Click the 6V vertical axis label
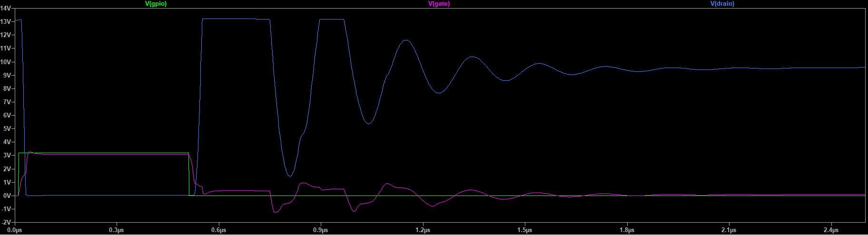This screenshot has height=235, width=868. [x=7, y=116]
